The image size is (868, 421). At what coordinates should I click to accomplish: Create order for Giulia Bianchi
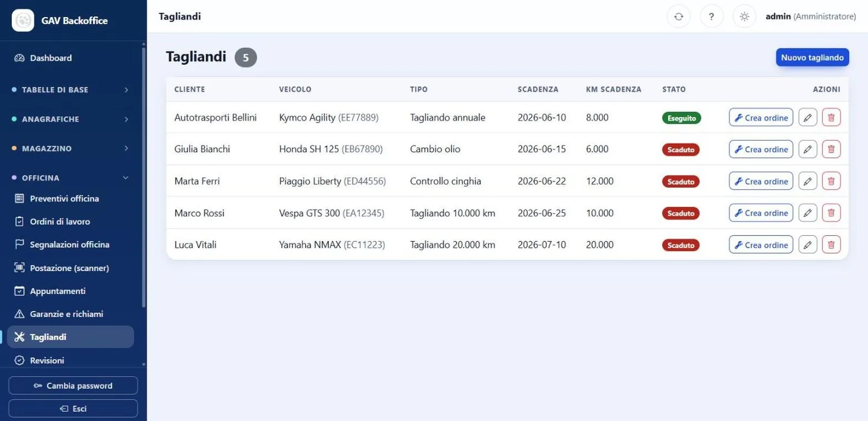click(x=761, y=149)
